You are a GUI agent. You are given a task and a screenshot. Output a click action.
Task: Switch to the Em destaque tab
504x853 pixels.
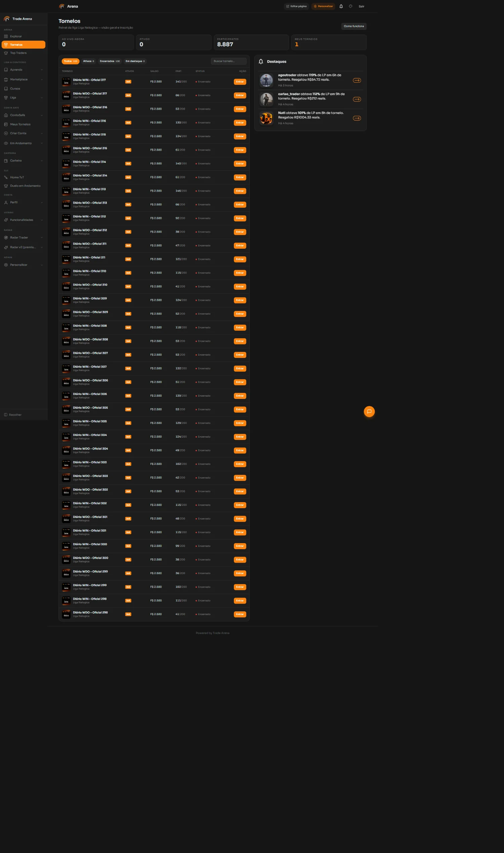135,61
